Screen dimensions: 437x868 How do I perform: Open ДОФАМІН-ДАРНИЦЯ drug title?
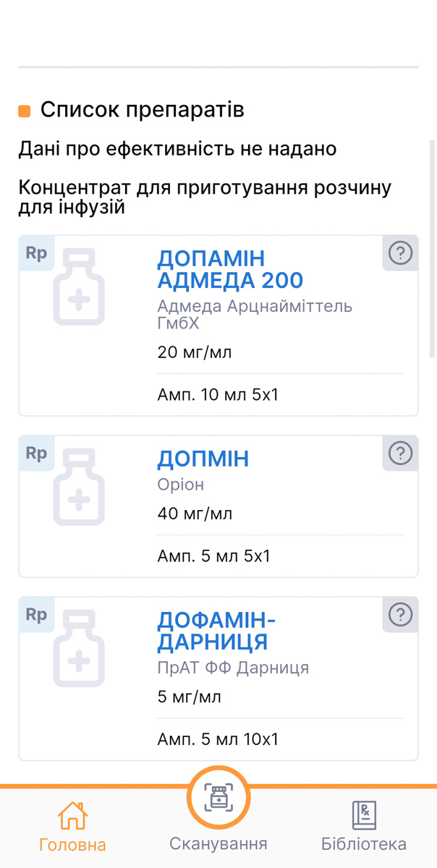(217, 631)
